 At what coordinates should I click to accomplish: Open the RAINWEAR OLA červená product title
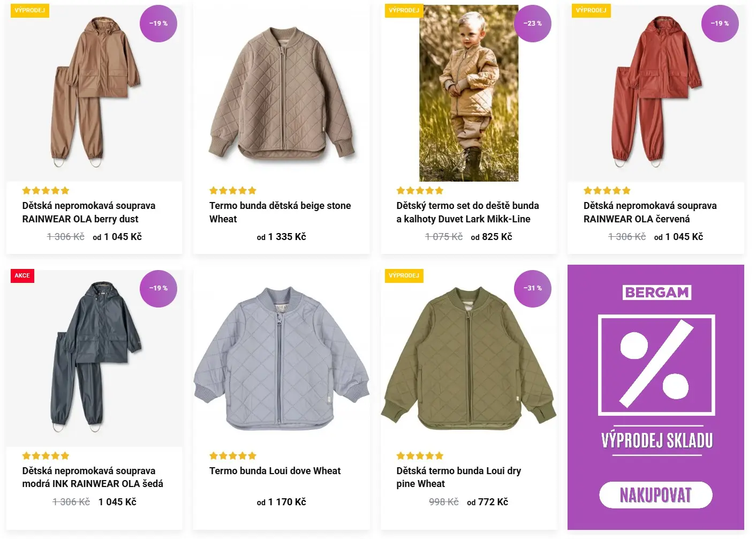(649, 212)
